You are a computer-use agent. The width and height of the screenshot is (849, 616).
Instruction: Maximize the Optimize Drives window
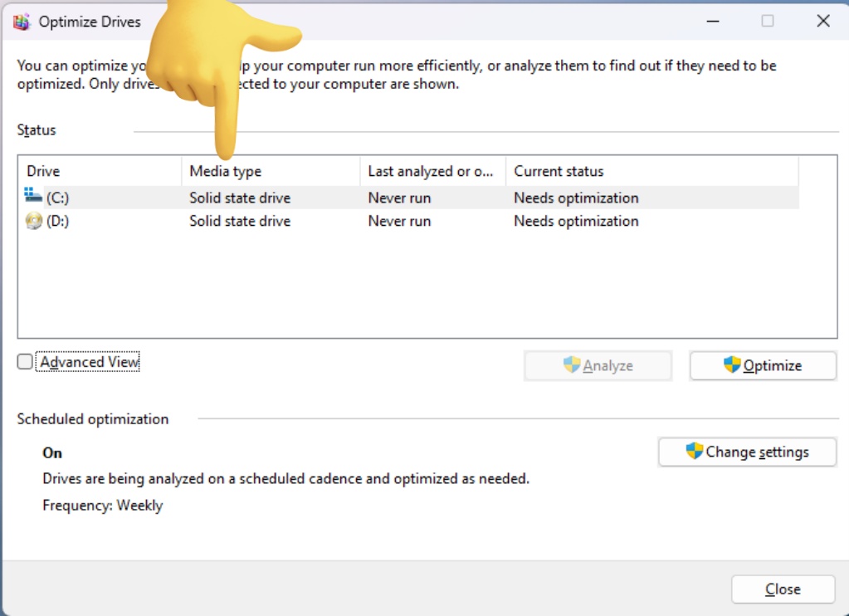[x=768, y=22]
